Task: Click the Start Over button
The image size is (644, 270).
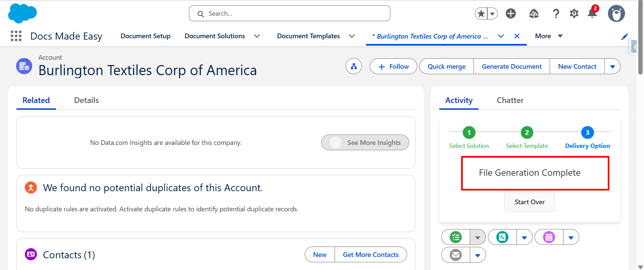Action: coord(530,202)
